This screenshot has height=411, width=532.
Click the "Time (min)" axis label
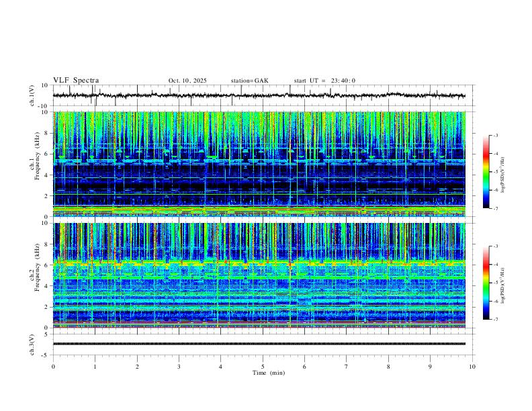(269, 373)
